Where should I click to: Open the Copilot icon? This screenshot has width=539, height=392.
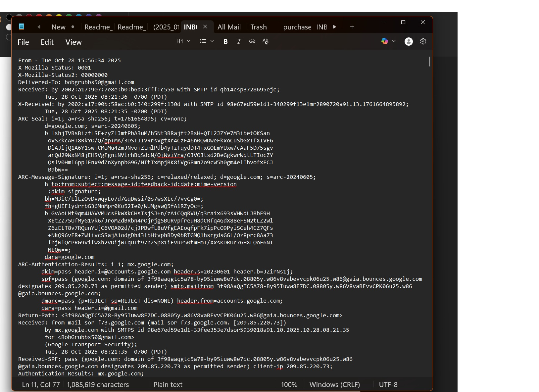[x=384, y=41]
